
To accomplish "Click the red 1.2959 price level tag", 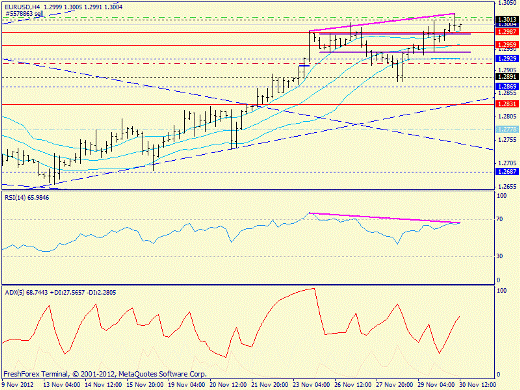I will 507,45.
